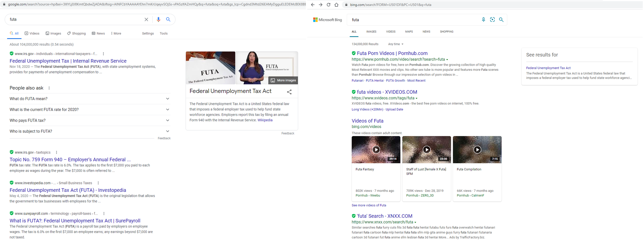
Task: Go back using the browser back arrow
Action: point(312,5)
